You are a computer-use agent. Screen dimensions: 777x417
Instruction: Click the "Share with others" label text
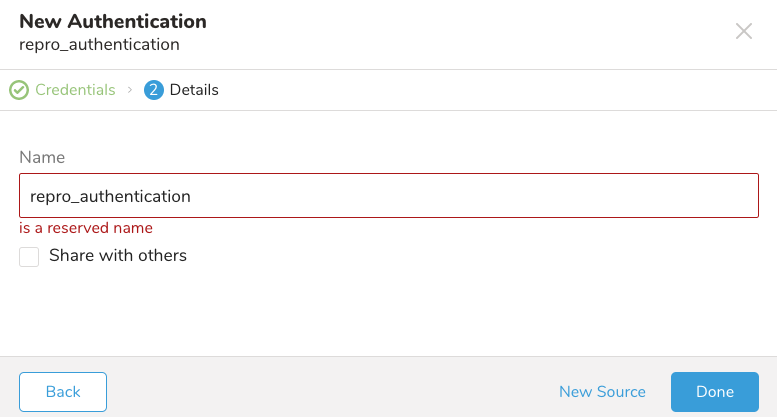[x=118, y=255]
